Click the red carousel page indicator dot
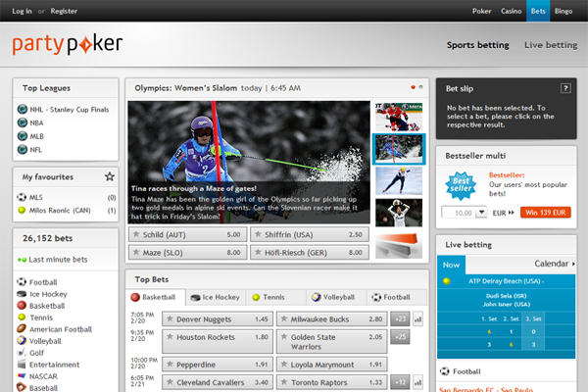Screen dimensions: 588x392 [x=413, y=87]
